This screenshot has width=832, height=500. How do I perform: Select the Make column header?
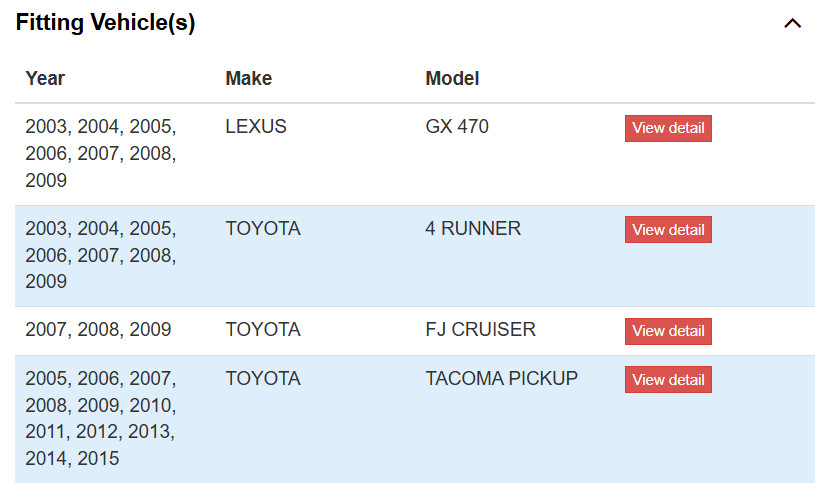coord(248,79)
